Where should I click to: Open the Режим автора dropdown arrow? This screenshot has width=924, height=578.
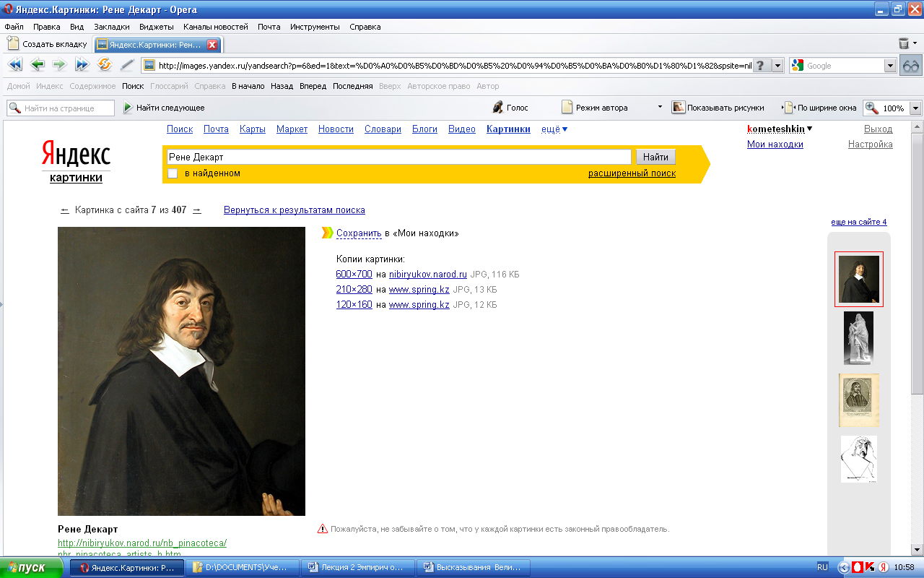[x=660, y=107]
